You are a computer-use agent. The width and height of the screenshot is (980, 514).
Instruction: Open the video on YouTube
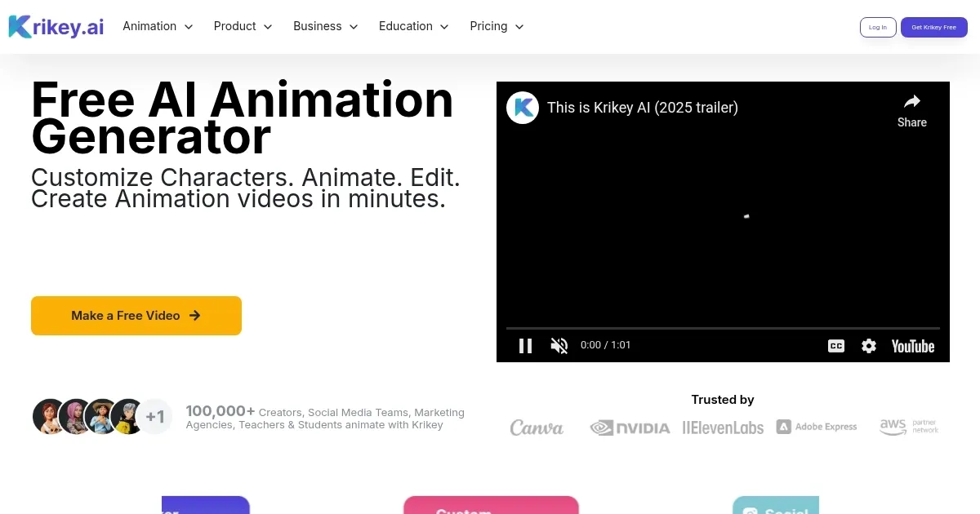click(912, 346)
